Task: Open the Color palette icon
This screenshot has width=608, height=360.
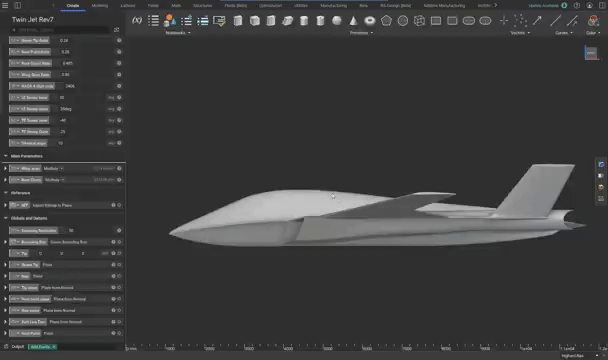Action: (x=593, y=21)
